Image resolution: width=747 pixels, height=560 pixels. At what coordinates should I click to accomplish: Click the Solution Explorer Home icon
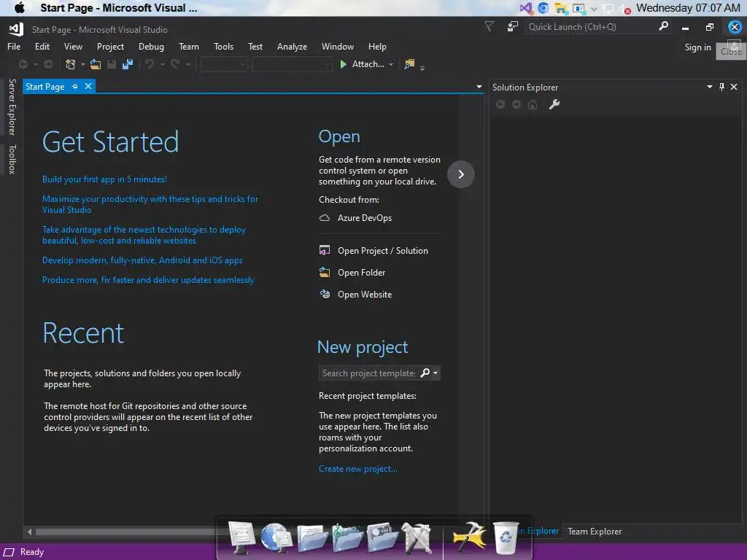click(533, 104)
